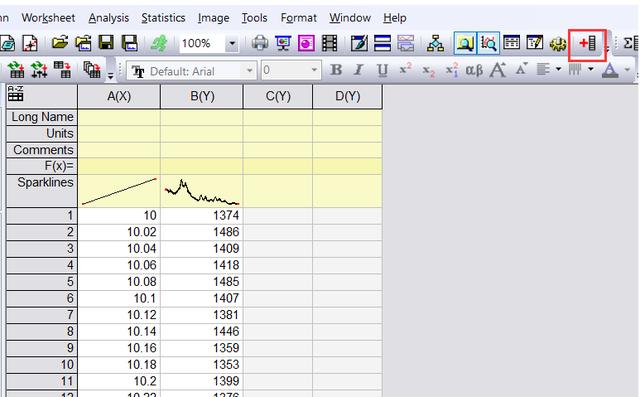
Task: Click the Save Project floppy icon
Action: [x=107, y=43]
